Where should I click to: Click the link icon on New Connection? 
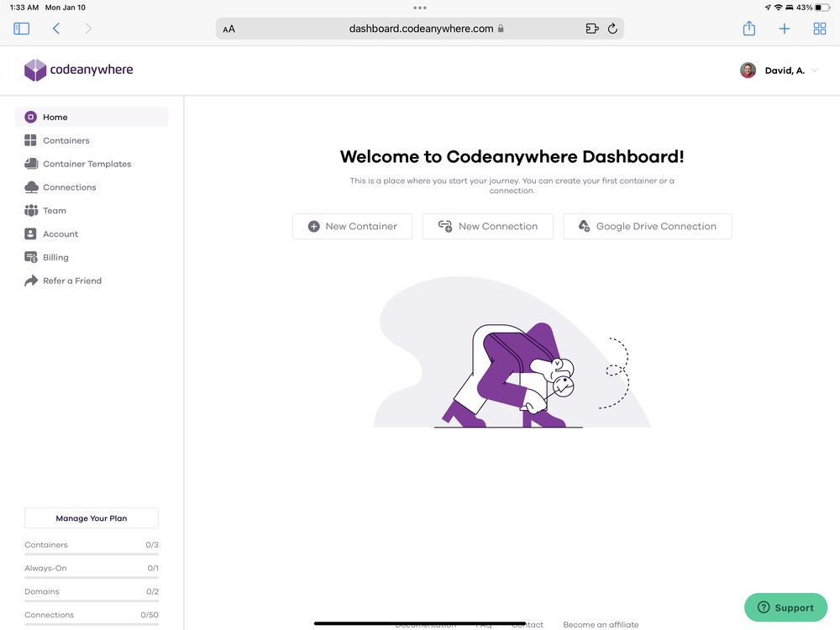click(x=445, y=226)
